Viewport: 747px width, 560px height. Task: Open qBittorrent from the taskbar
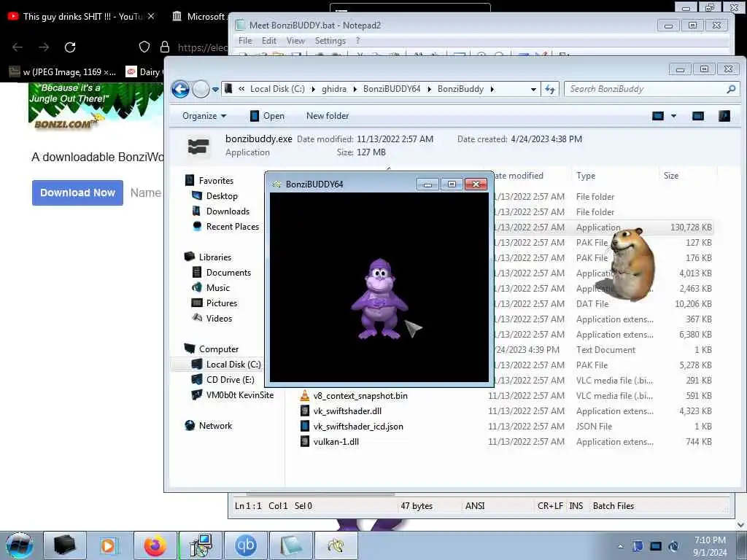point(245,545)
